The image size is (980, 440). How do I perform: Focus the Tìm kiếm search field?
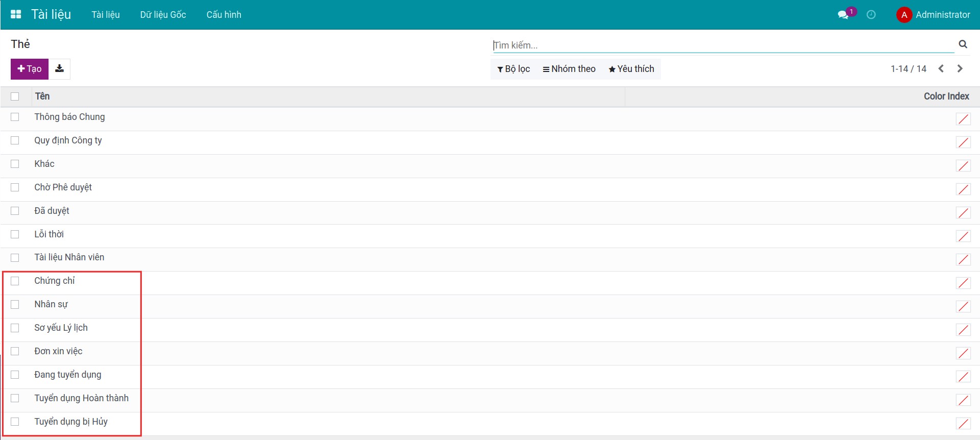point(722,45)
